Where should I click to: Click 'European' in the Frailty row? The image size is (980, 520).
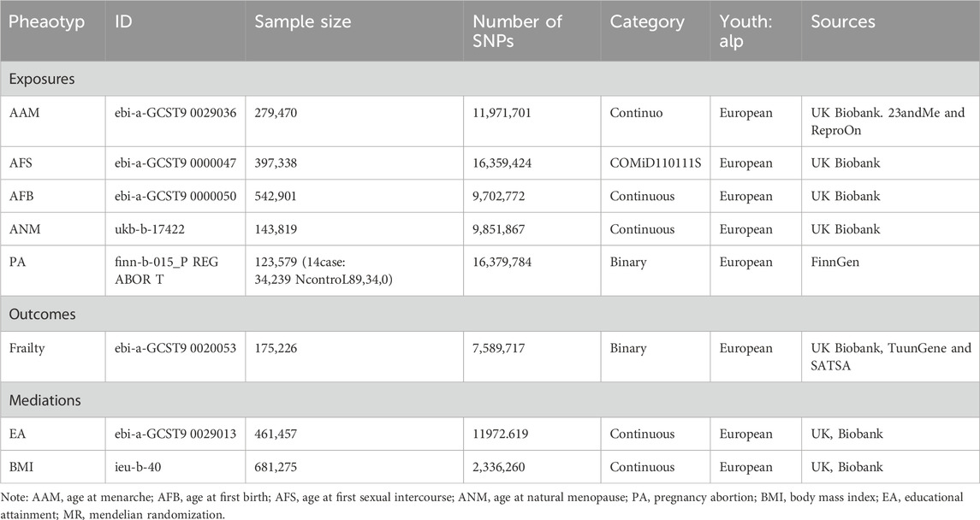coord(745,348)
